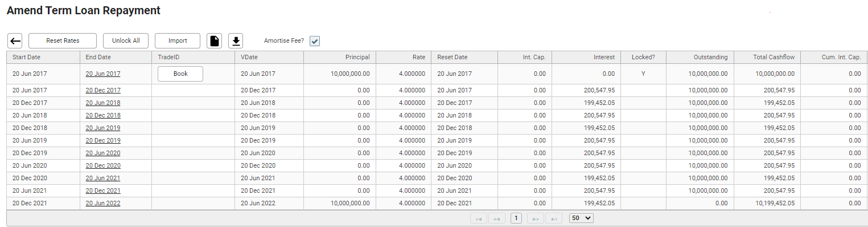
Task: Click the Import button
Action: tap(178, 40)
